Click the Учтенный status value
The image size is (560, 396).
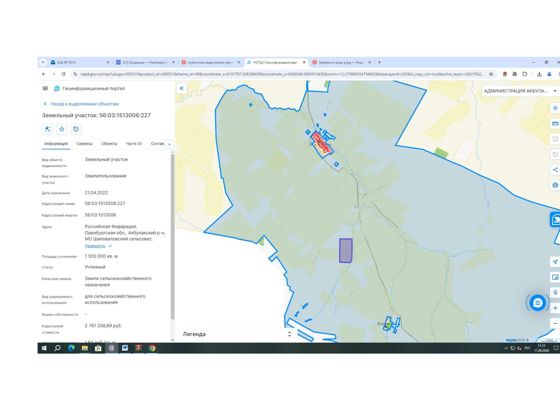[x=95, y=267]
